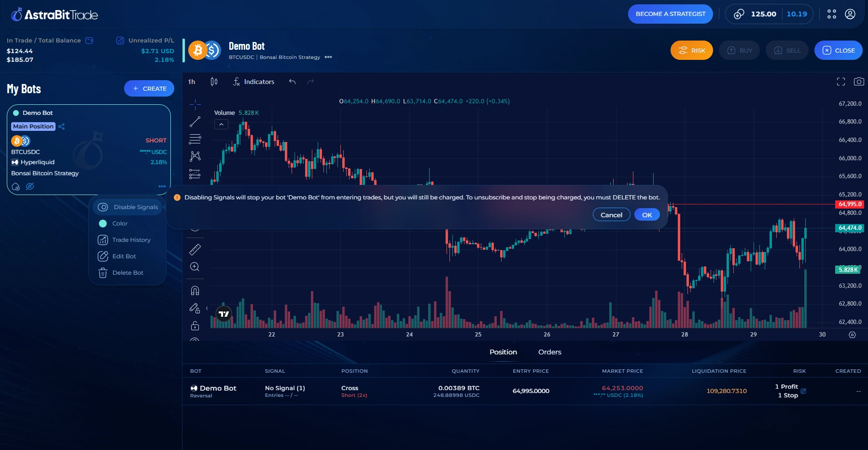This screenshot has height=450, width=868.
Task: Toggle chart fullscreen mode
Action: point(841,82)
